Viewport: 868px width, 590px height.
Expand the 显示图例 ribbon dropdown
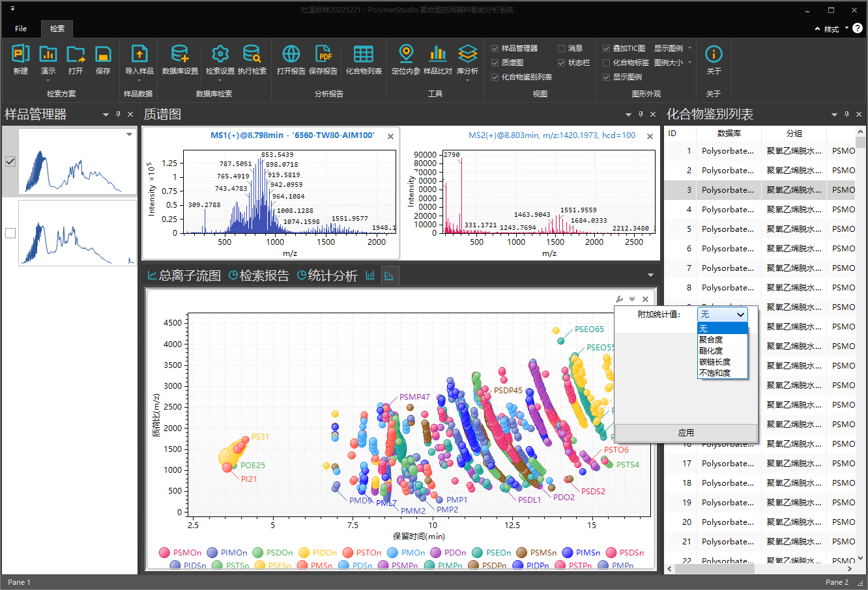coord(689,48)
